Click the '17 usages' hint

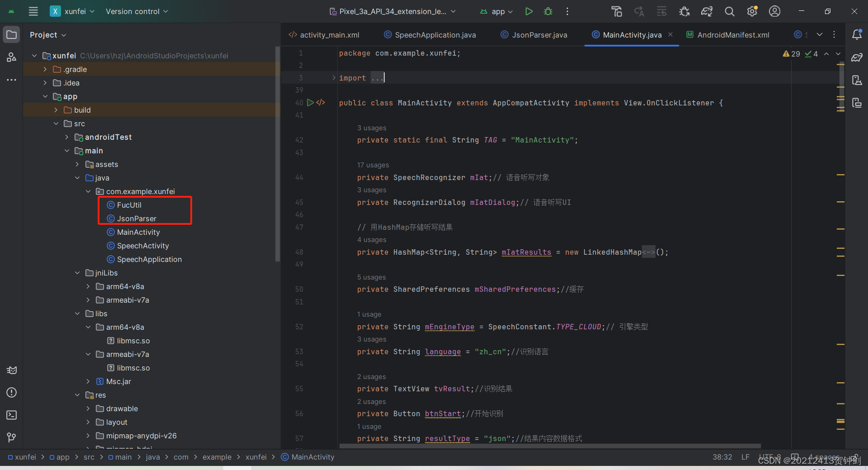(373, 165)
